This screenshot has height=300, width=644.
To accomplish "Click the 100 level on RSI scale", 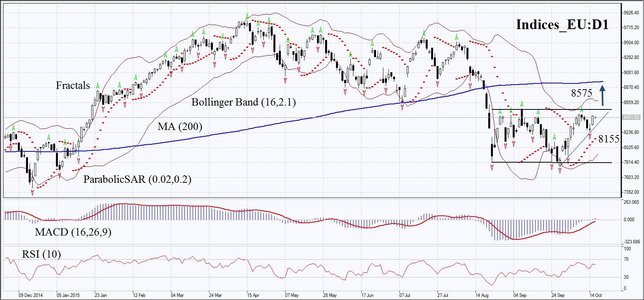I will [627, 249].
